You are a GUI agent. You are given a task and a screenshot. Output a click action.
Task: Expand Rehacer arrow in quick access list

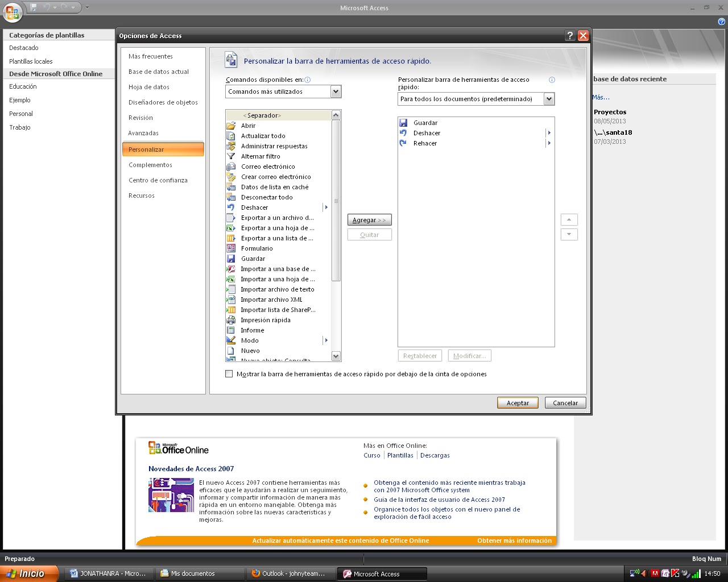click(549, 143)
